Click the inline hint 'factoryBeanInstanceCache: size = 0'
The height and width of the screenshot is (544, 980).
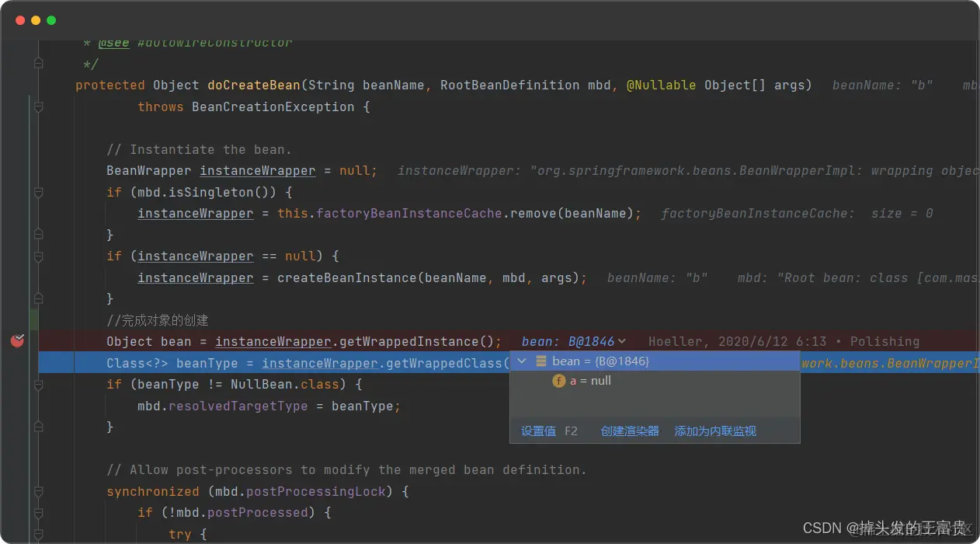[797, 214]
